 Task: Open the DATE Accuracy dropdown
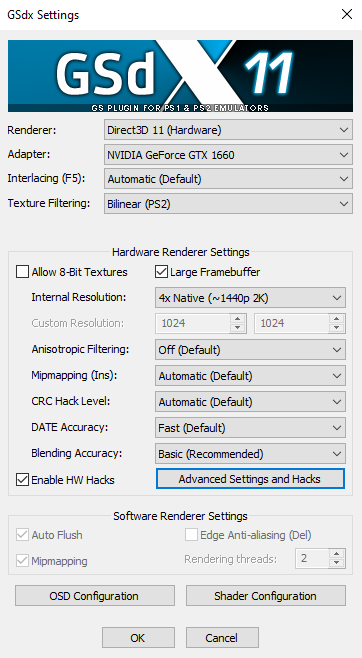pyautogui.click(x=250, y=428)
